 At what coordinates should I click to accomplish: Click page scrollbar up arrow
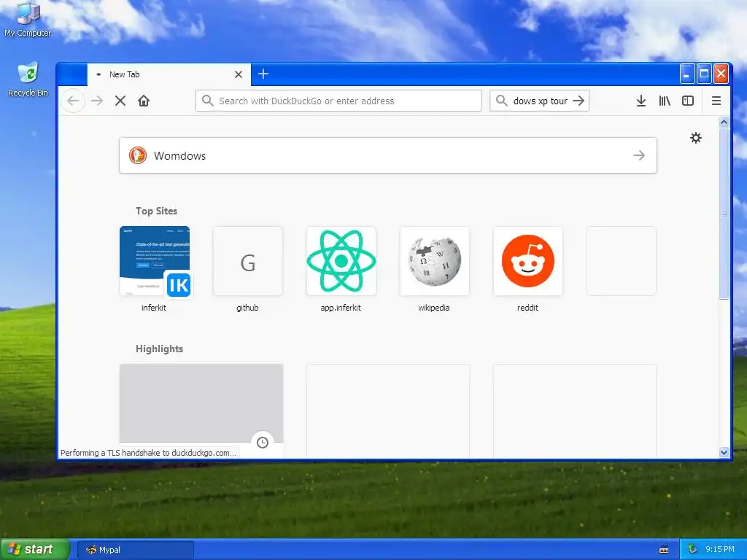coord(724,122)
